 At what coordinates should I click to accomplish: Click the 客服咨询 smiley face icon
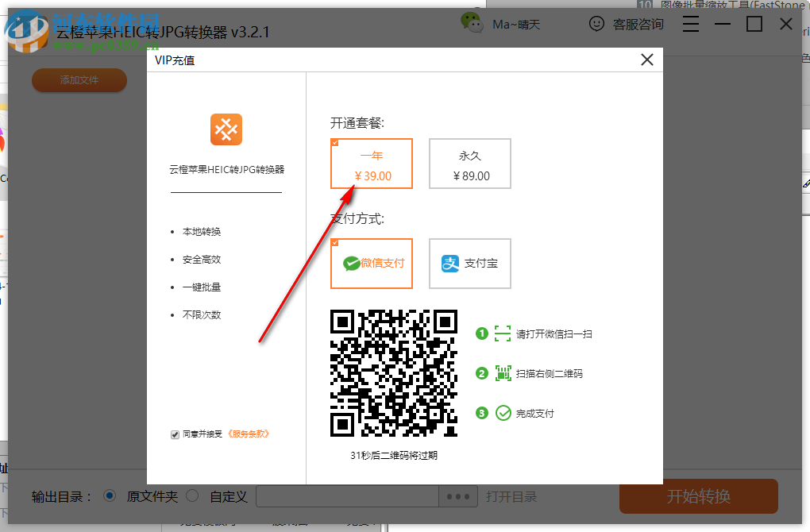tap(597, 24)
